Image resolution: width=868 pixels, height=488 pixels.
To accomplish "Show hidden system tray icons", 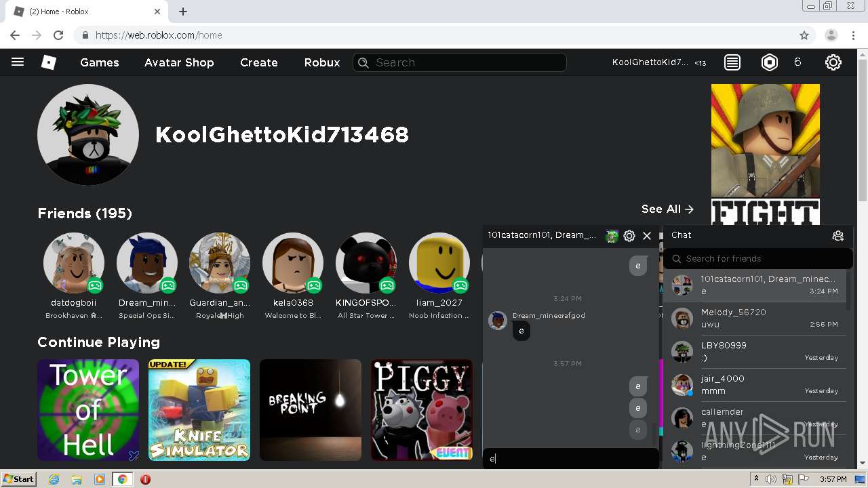I will pyautogui.click(x=756, y=479).
